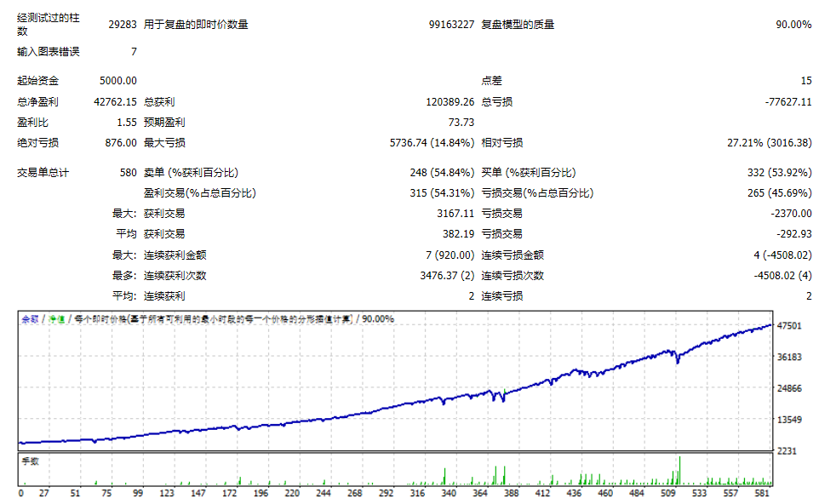Click x-axis label 581
The height and width of the screenshot is (504, 836).
click(x=763, y=493)
